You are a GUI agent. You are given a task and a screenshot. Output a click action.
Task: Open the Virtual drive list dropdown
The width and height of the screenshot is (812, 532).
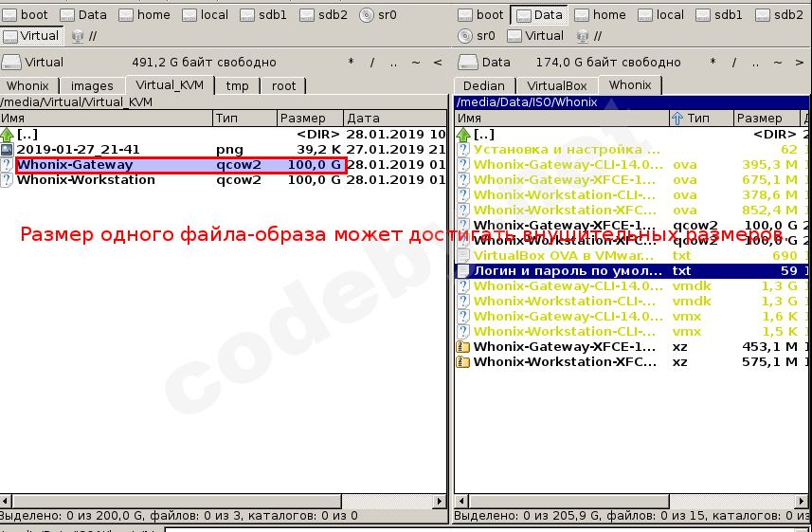[32, 63]
